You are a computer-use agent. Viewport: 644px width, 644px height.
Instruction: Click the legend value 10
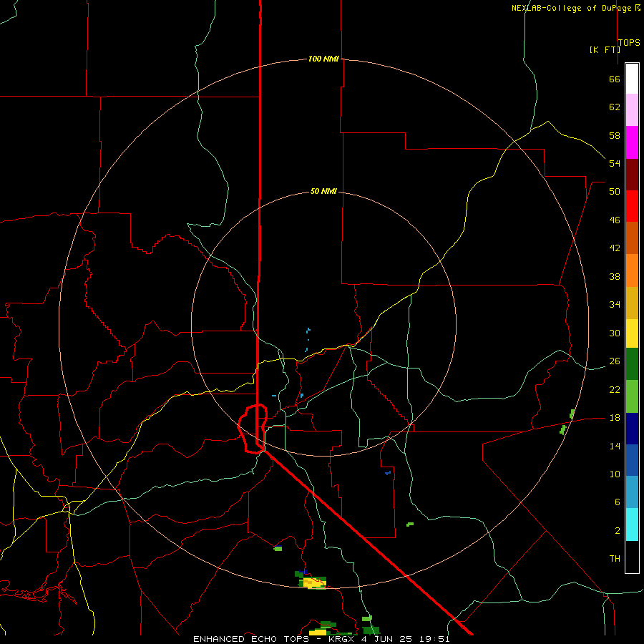pyautogui.click(x=615, y=474)
